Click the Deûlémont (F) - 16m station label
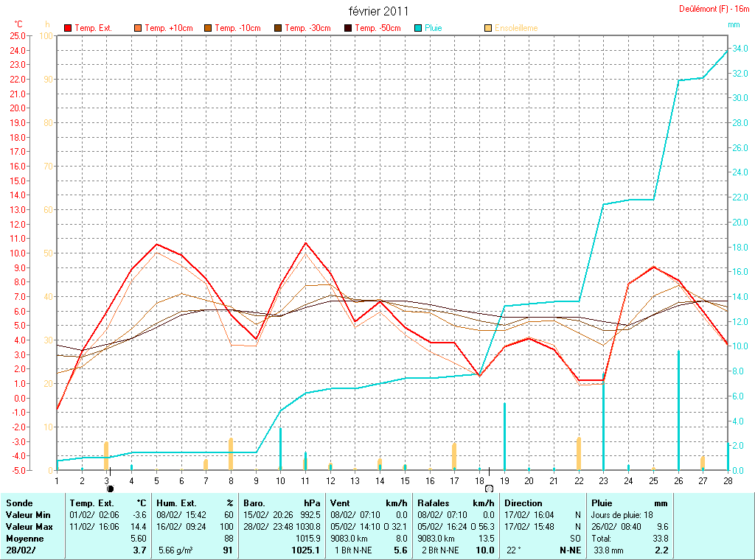Screen dimensions: 755x560 (x=715, y=10)
